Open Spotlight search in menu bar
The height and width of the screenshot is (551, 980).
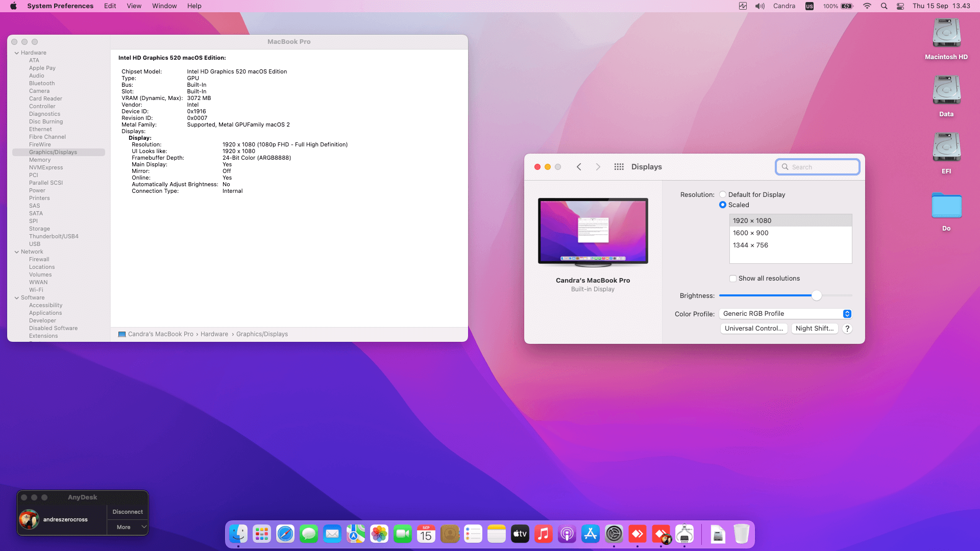coord(884,6)
